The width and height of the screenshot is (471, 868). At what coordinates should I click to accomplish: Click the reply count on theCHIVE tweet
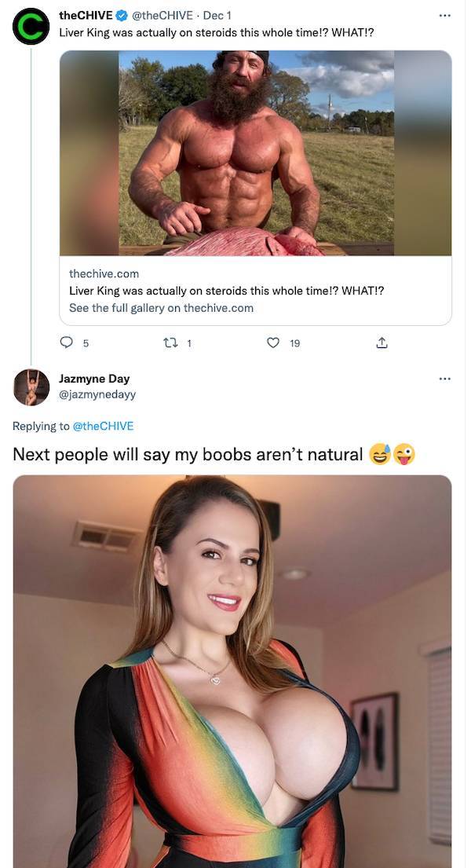(x=83, y=343)
